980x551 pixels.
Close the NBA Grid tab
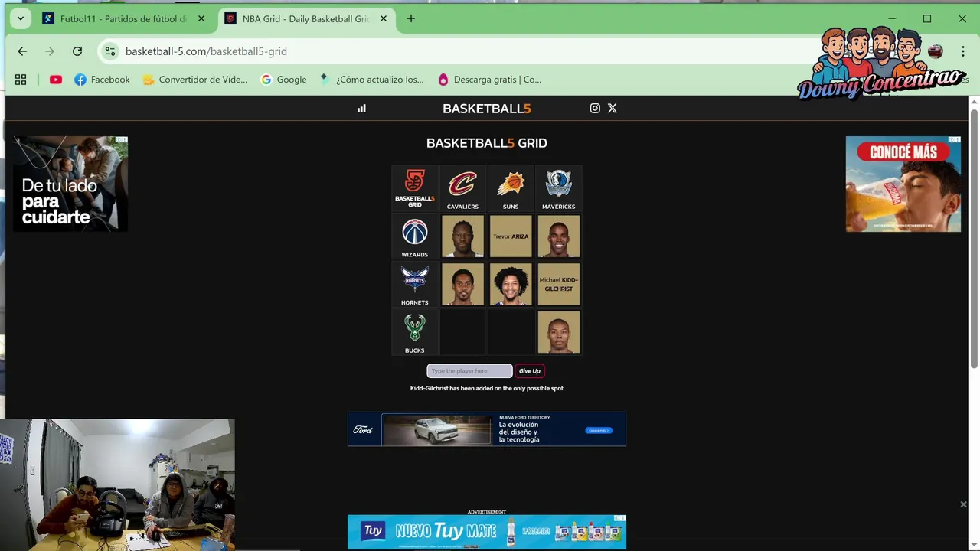pyautogui.click(x=384, y=19)
